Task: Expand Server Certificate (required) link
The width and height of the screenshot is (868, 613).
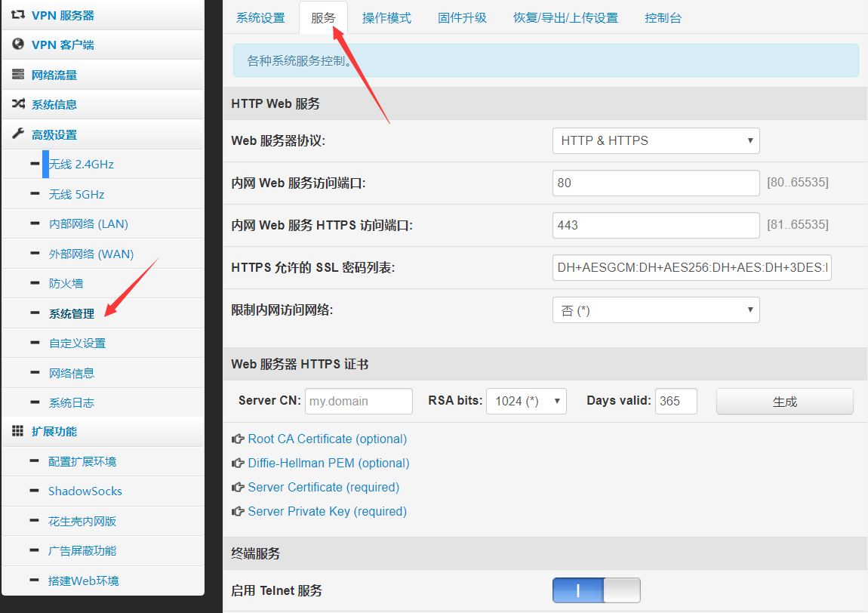Action: coord(323,487)
